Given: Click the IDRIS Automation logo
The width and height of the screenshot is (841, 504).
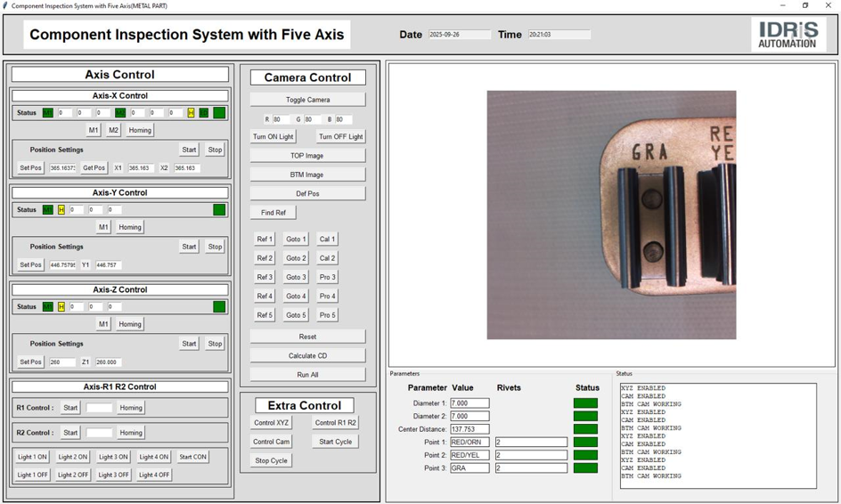Looking at the screenshot, I should 788,35.
